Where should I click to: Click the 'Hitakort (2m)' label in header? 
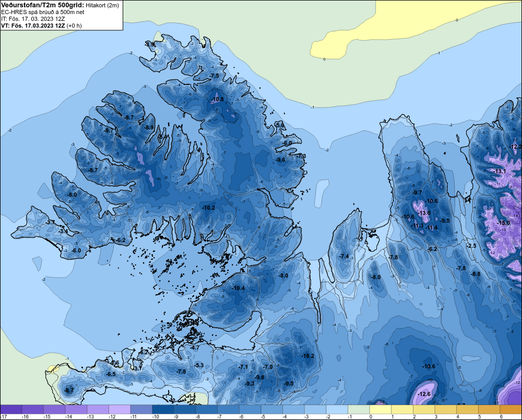tap(102, 5)
